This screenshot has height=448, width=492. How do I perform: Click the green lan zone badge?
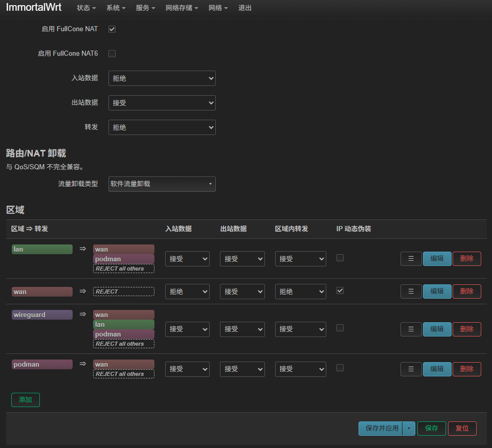pos(42,250)
